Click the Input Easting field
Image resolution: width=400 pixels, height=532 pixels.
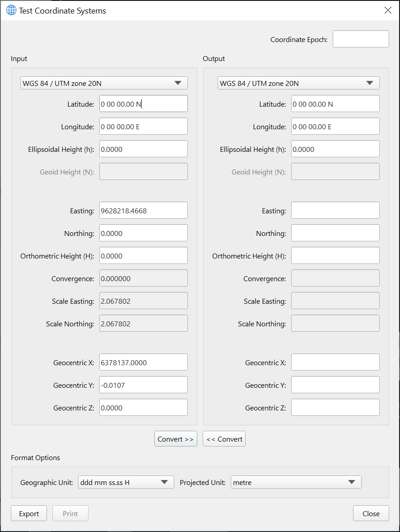pos(143,211)
